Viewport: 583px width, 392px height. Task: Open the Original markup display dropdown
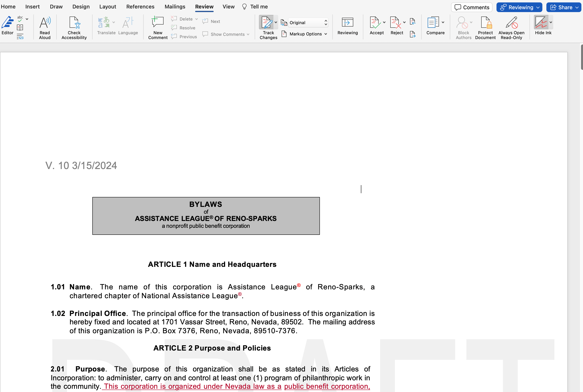coord(308,23)
